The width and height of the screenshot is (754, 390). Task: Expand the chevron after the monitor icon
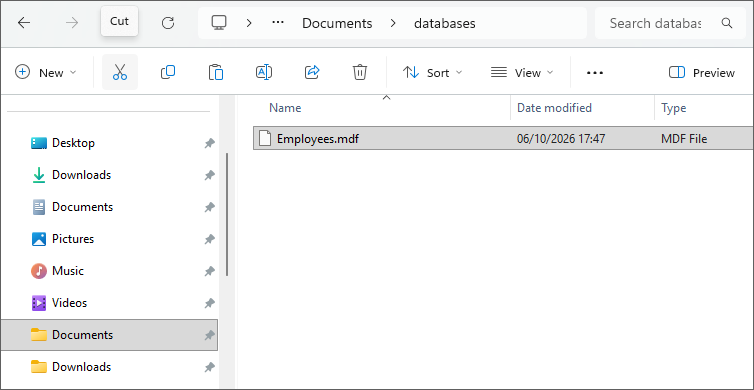point(249,23)
